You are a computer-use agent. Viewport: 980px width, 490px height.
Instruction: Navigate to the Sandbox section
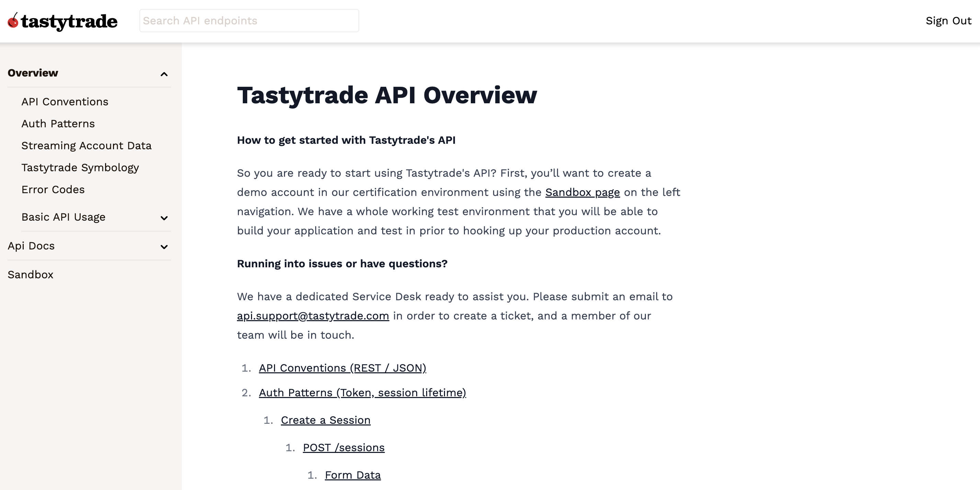(30, 275)
